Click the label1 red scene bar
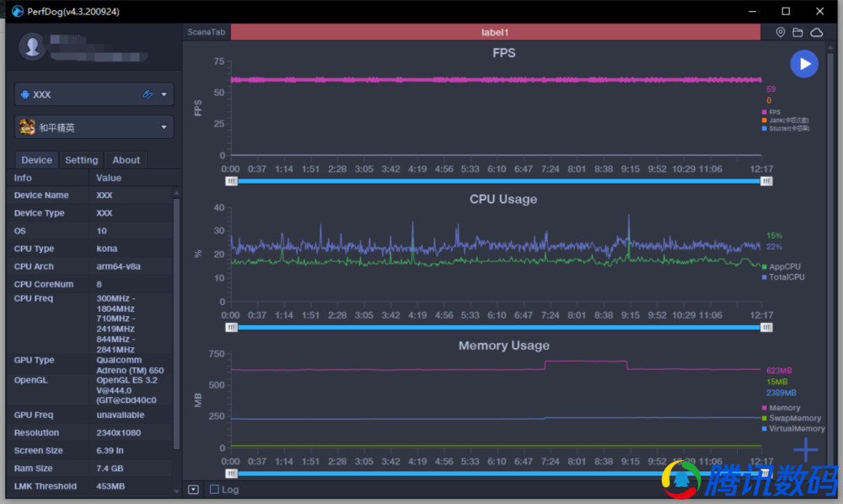843x504 pixels. click(495, 32)
